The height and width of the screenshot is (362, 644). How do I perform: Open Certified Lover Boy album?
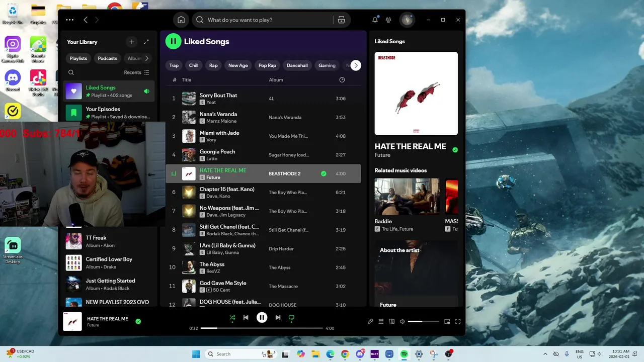(x=109, y=263)
